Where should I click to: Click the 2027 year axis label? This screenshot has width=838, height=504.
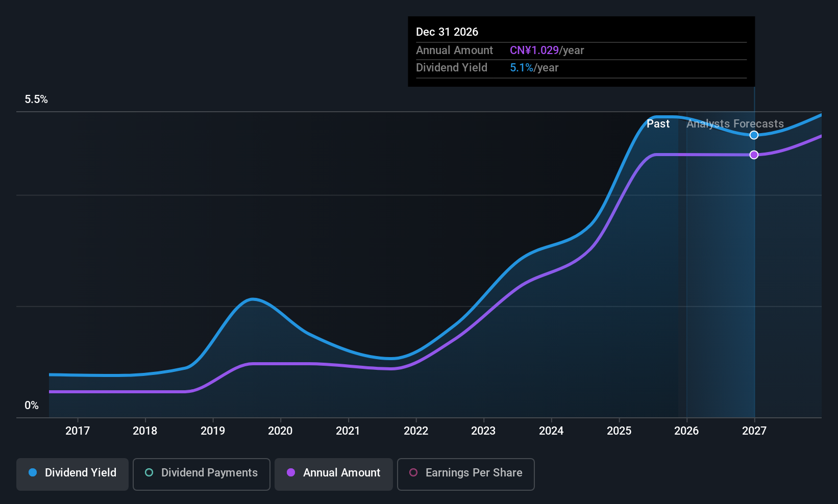(754, 431)
